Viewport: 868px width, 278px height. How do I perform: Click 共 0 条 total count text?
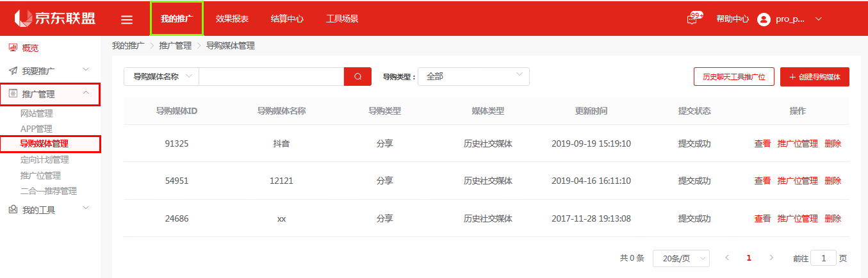click(632, 258)
